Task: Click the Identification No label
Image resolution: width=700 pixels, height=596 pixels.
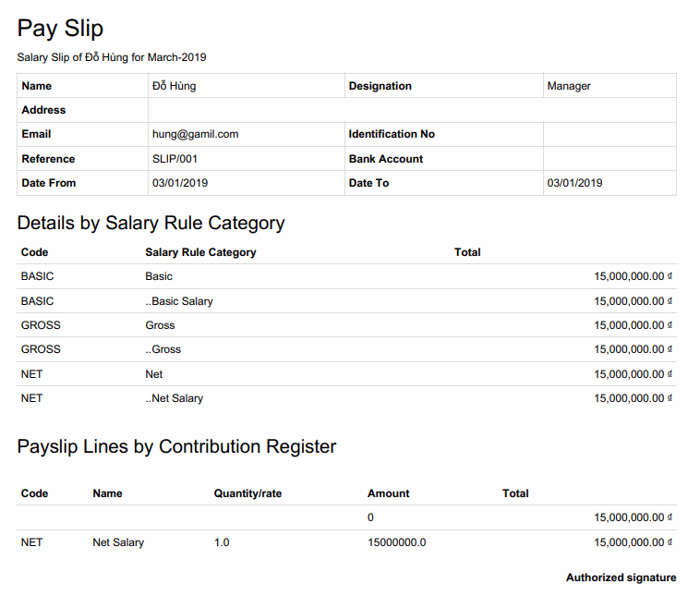Action: click(392, 134)
